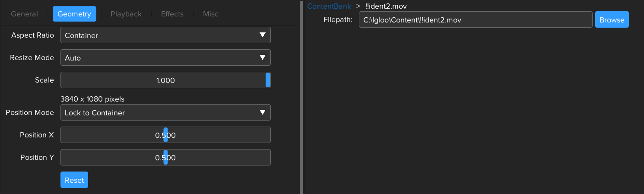Open the Playback tab
The image size is (644, 194).
click(126, 14)
